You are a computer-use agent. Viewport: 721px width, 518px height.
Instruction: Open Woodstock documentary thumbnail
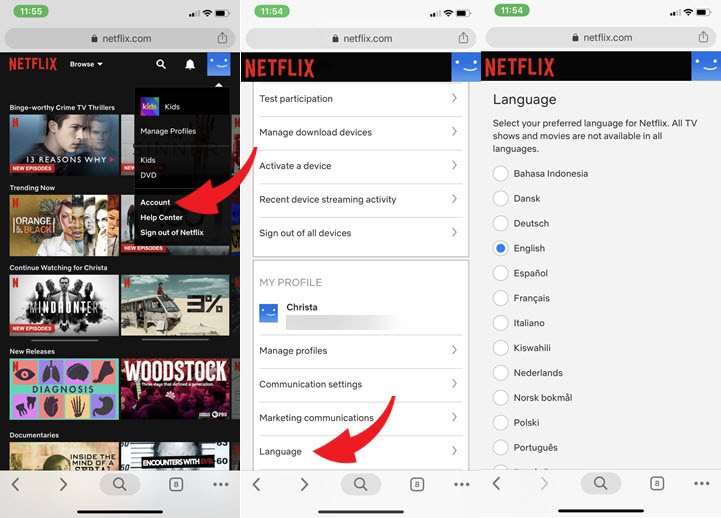click(175, 389)
